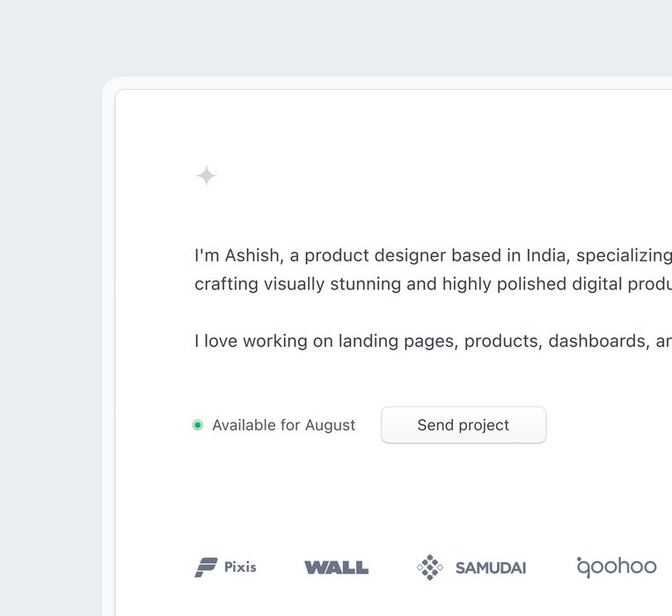Click the SAMUDAI wordmark text
The width and height of the screenshot is (672, 616).
(x=491, y=568)
